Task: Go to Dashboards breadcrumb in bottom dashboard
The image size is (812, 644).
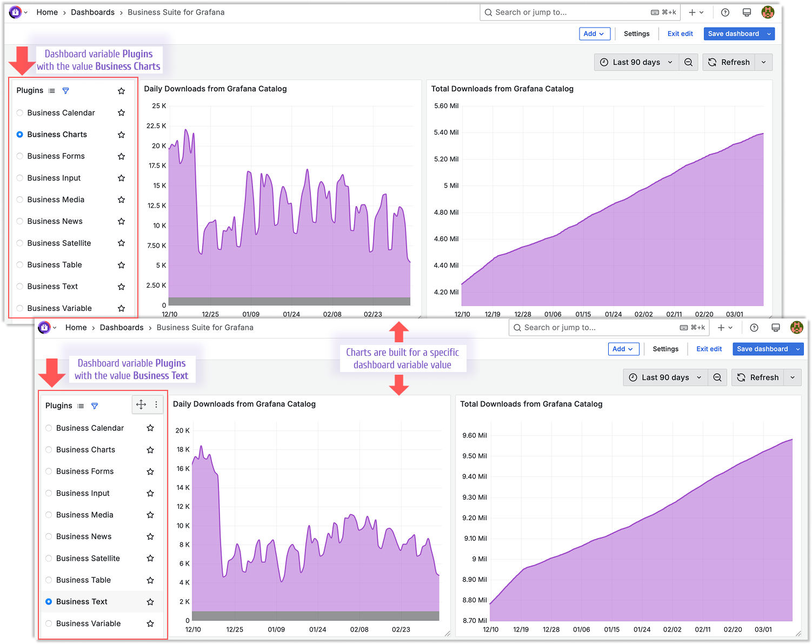Action: (x=122, y=327)
